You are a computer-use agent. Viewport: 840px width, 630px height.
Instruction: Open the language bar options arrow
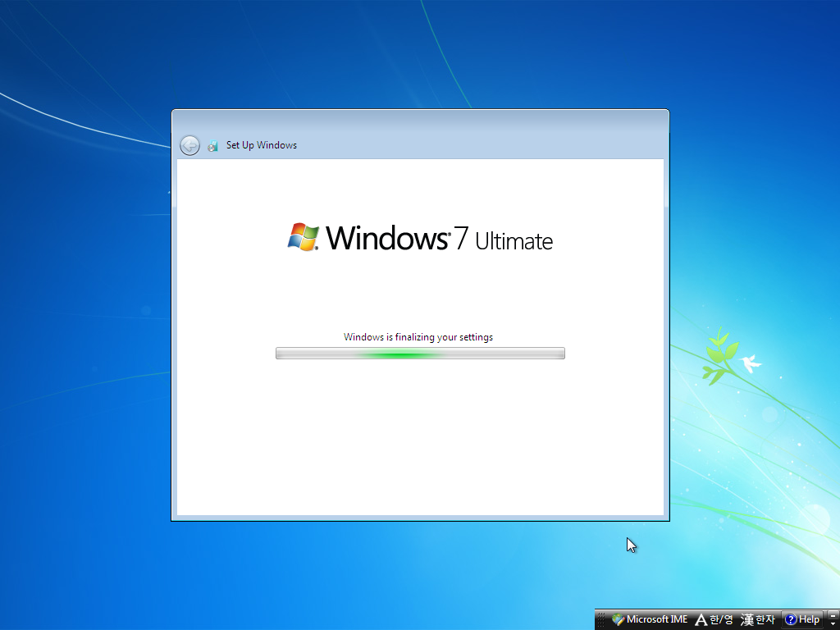click(x=833, y=624)
